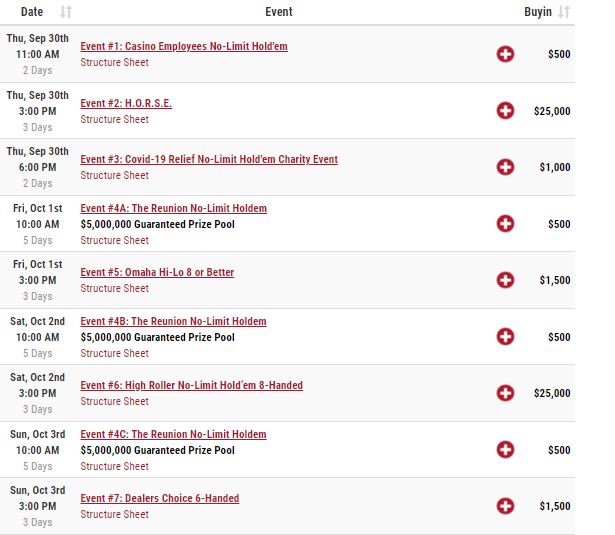This screenshot has width=615, height=535.
Task: Expand High Roller 8-Handed plus icon
Action: [505, 393]
